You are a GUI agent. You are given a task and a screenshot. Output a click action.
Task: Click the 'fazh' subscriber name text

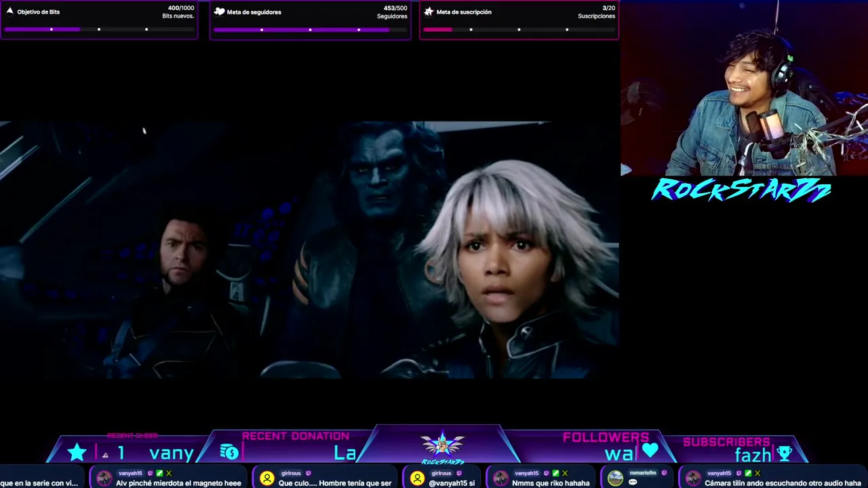point(753,455)
